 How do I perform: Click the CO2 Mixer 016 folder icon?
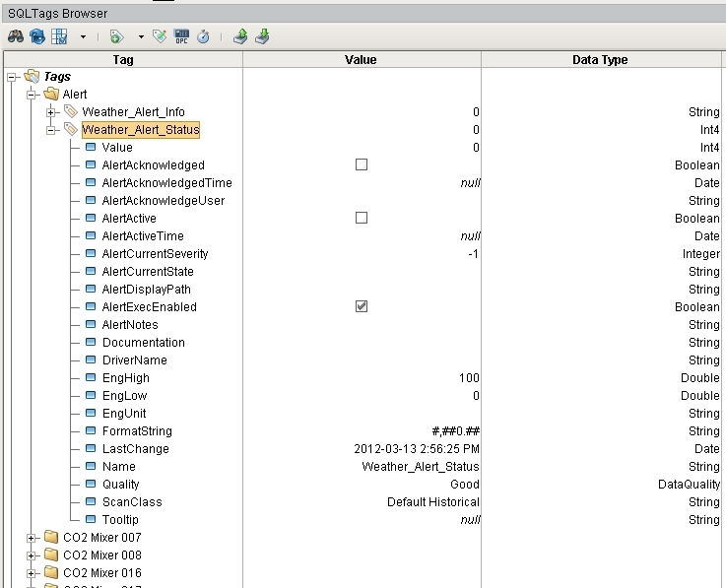pos(51,572)
